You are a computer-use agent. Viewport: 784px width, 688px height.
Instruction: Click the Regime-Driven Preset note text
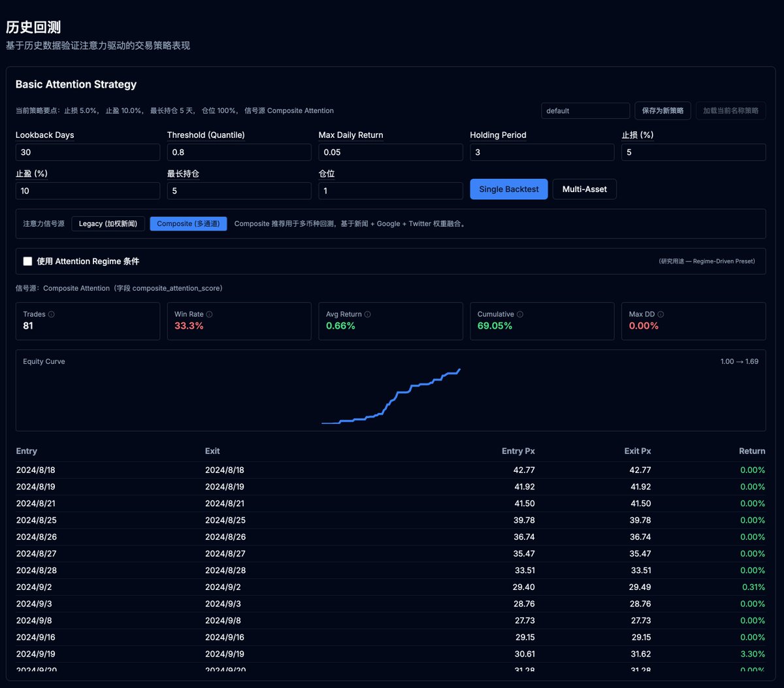(x=707, y=261)
